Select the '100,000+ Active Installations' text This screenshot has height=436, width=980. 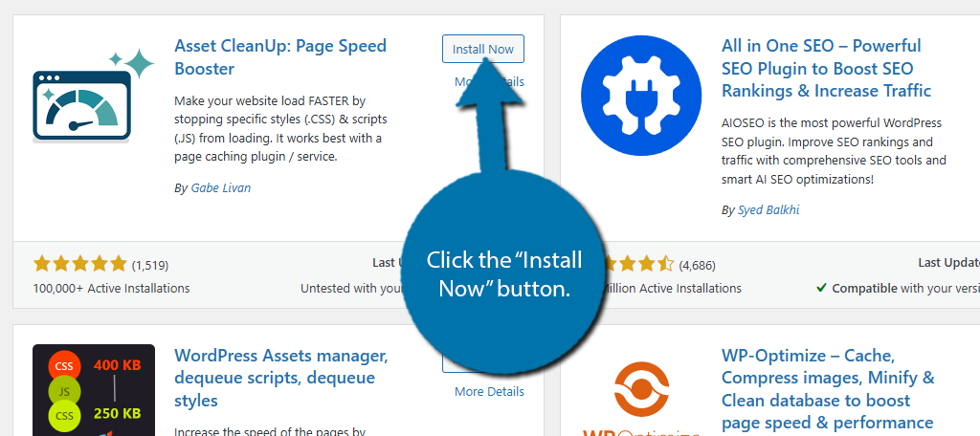click(111, 289)
